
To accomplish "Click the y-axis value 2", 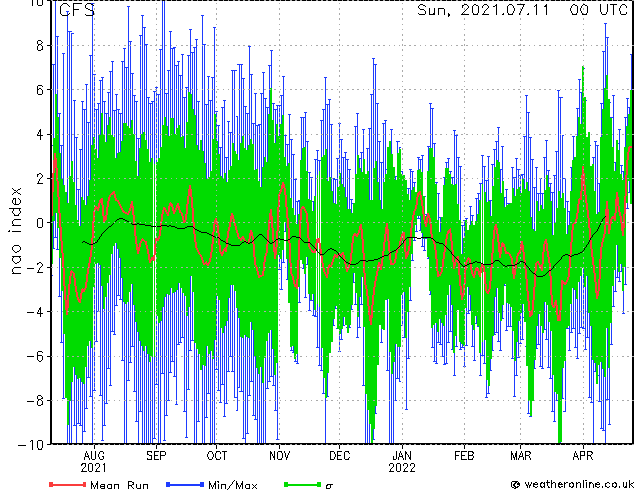I will [x=40, y=179].
